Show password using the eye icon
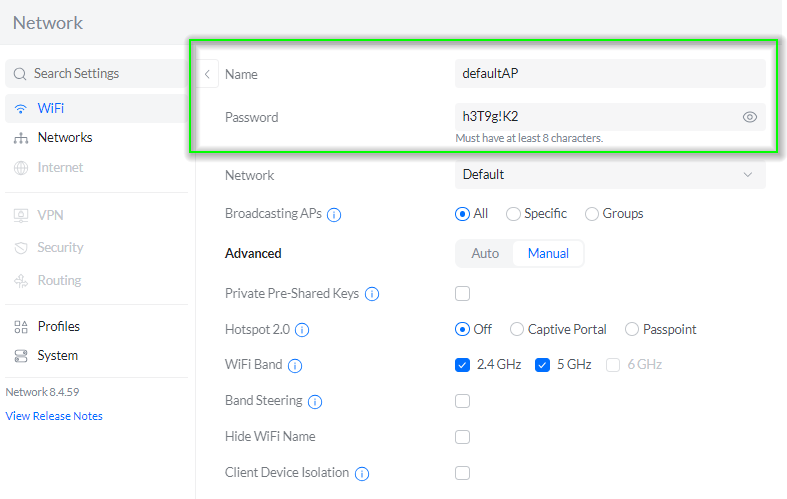This screenshot has width=787, height=499. (x=750, y=117)
